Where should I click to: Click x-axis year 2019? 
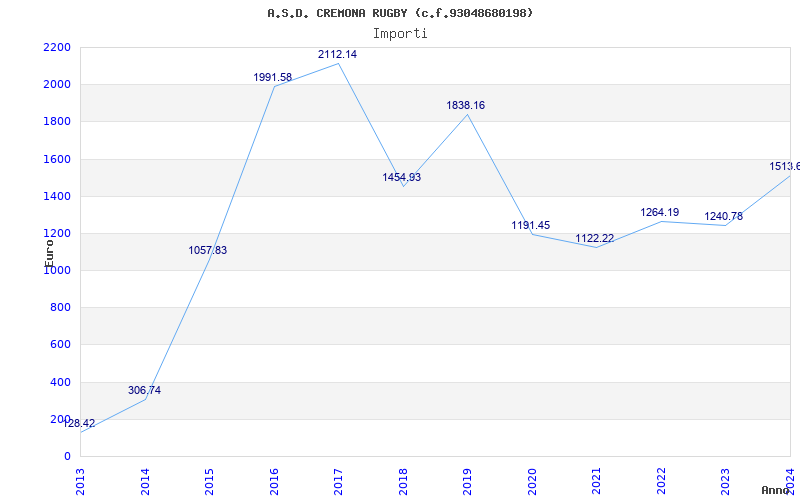tap(468, 482)
